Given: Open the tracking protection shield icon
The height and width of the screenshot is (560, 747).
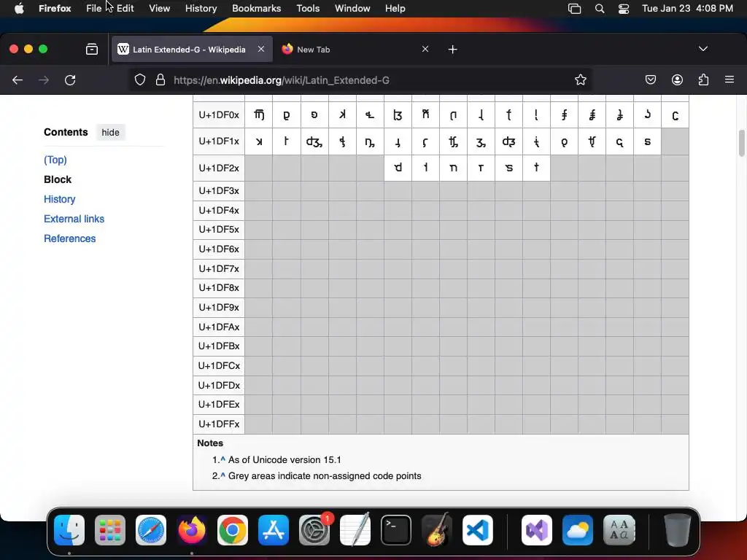Looking at the screenshot, I should [x=139, y=80].
